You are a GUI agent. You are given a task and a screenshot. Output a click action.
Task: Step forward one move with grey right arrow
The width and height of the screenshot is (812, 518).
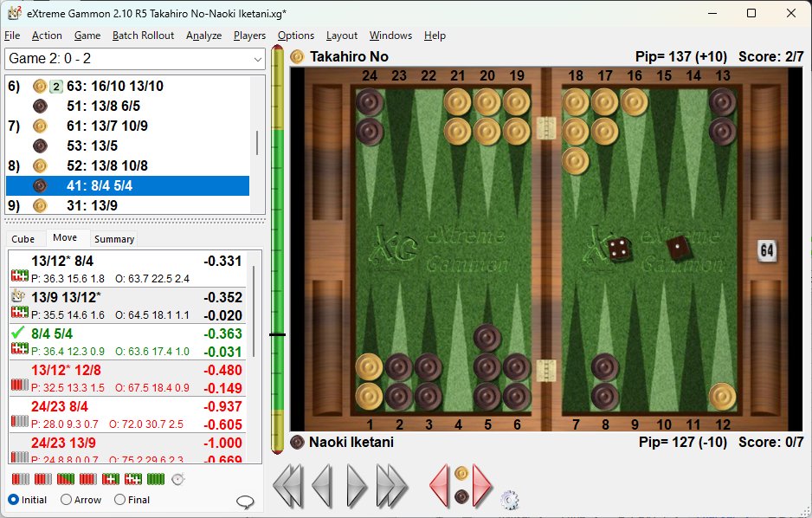358,486
